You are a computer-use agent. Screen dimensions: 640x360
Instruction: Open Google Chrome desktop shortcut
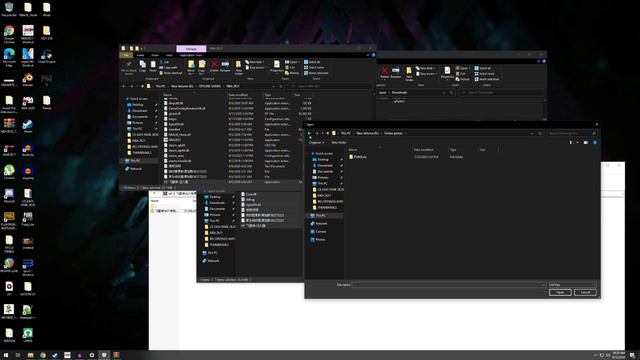[x=9, y=34]
